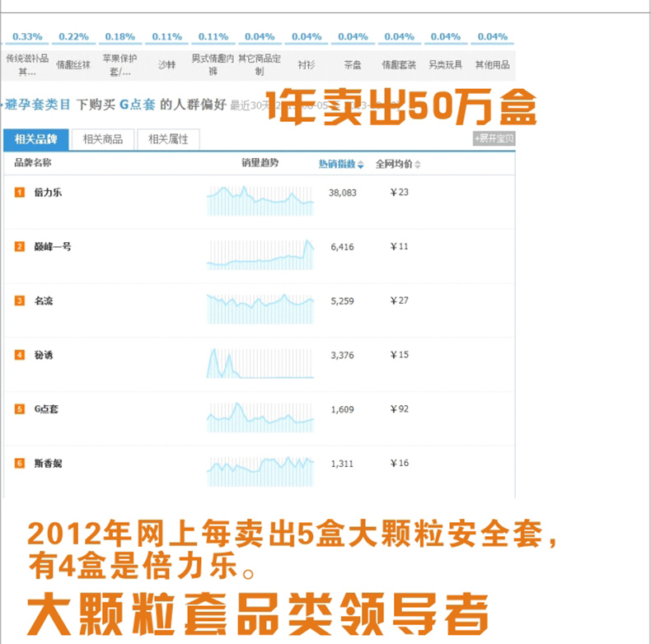Click average price ¥11
The image size is (651, 644).
[x=400, y=246]
